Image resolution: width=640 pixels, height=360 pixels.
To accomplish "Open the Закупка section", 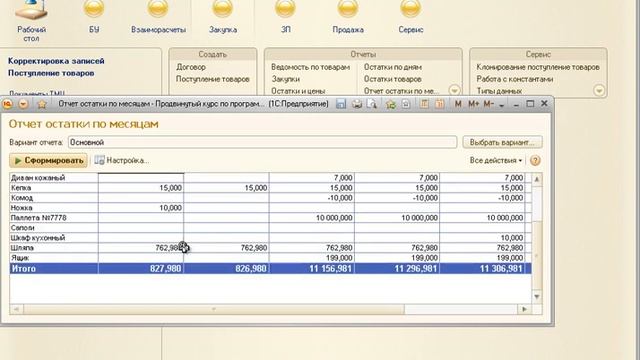I will click(223, 16).
